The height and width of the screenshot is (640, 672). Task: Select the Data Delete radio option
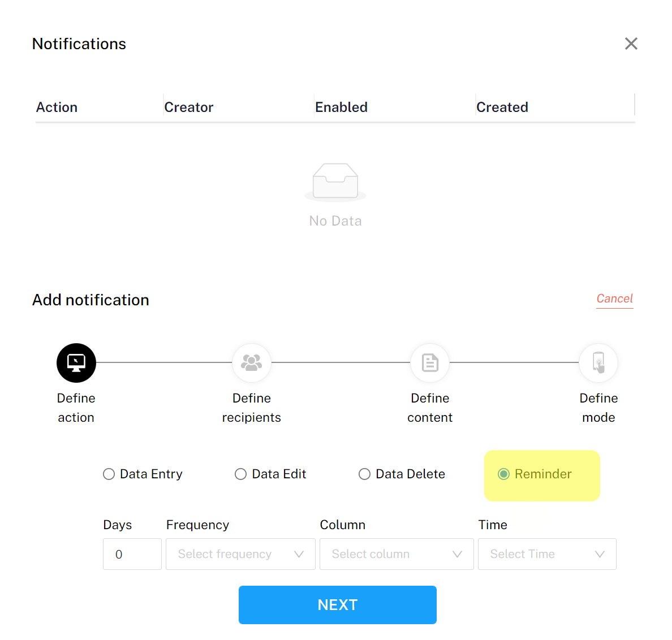[x=365, y=474]
